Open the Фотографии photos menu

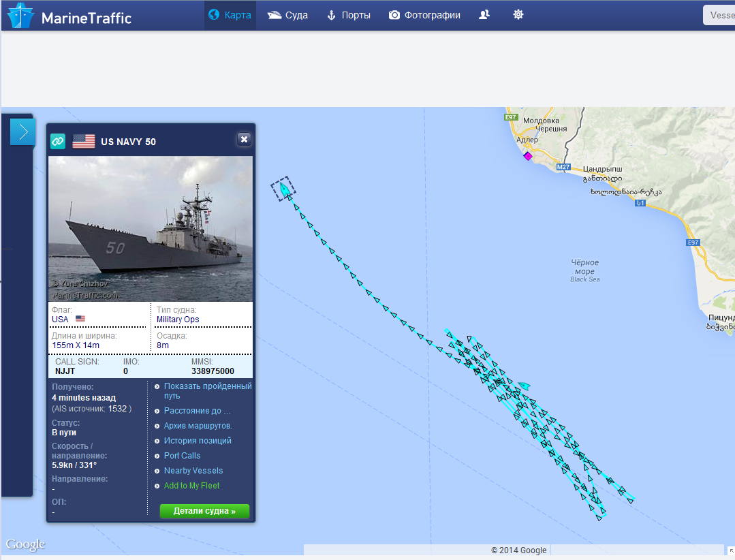point(424,15)
